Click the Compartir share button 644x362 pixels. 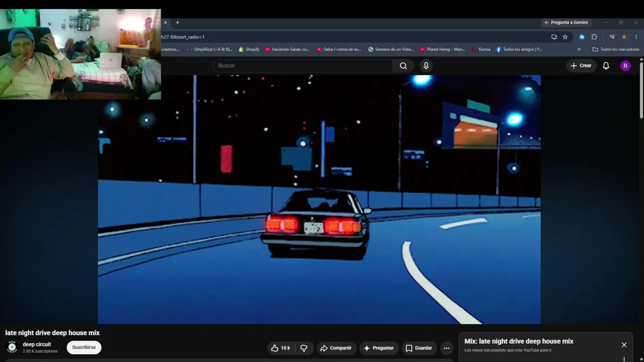click(x=336, y=348)
